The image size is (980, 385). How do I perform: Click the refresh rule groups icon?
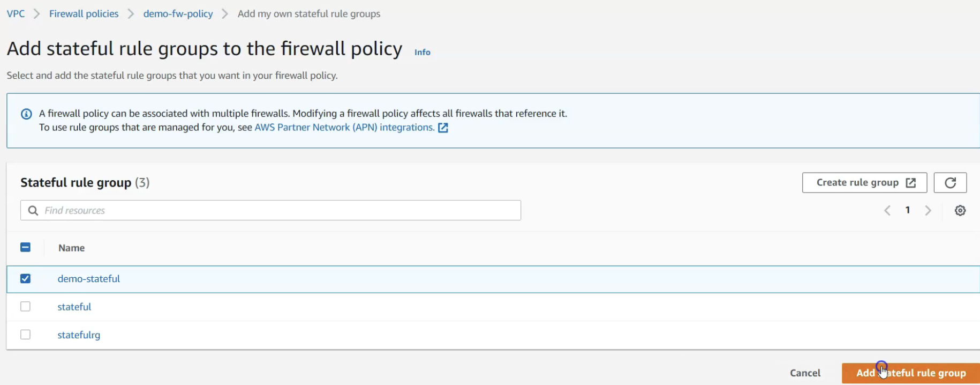[x=950, y=183]
